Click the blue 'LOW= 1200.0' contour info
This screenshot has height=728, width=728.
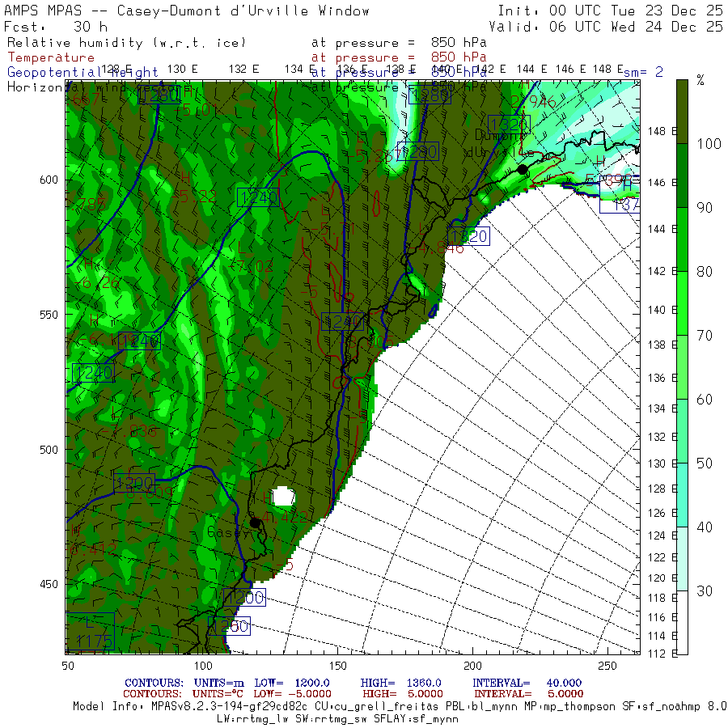coord(292,683)
